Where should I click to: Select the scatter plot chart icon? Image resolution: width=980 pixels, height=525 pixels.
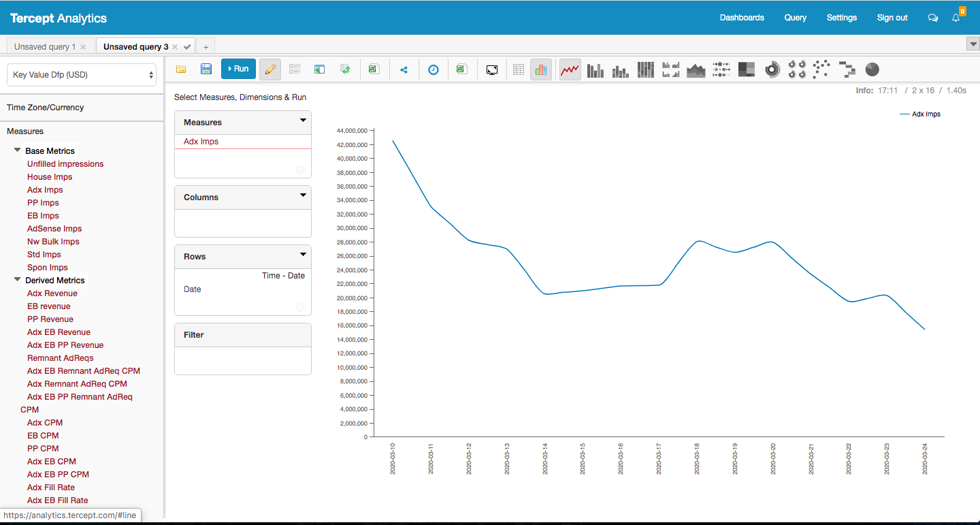click(822, 69)
